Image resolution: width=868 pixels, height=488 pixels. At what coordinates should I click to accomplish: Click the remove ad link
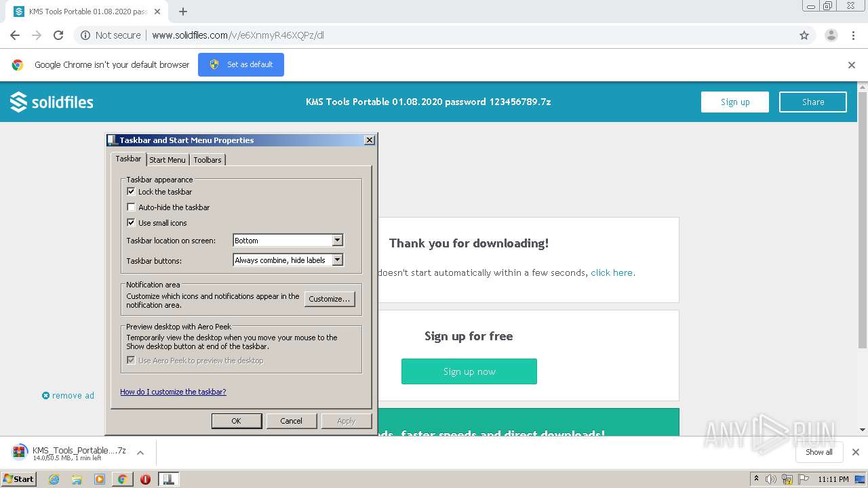tap(68, 395)
